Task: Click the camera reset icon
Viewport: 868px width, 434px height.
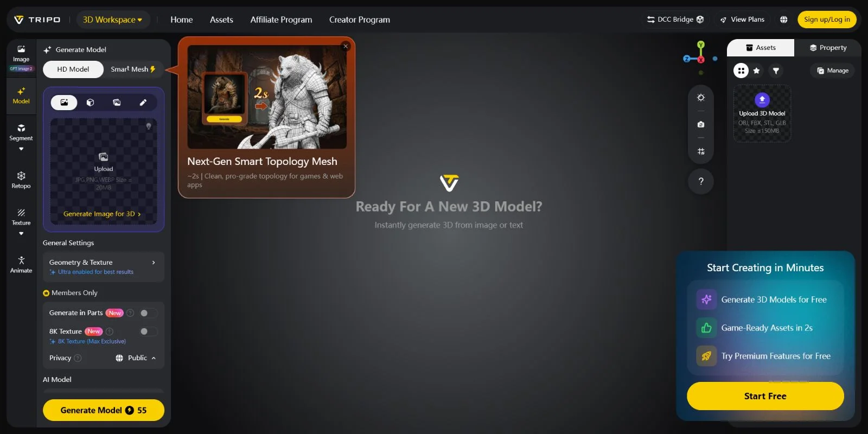Action: pos(701,124)
